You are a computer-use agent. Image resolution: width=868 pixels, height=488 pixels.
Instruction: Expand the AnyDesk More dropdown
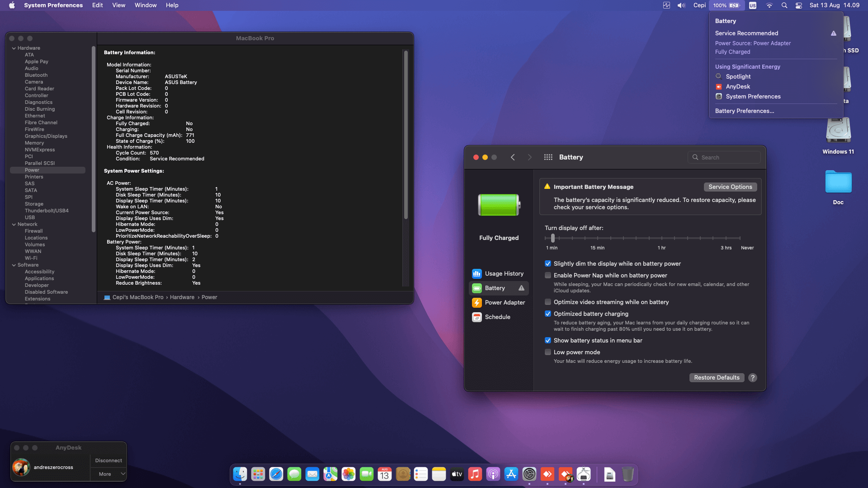[x=108, y=474]
